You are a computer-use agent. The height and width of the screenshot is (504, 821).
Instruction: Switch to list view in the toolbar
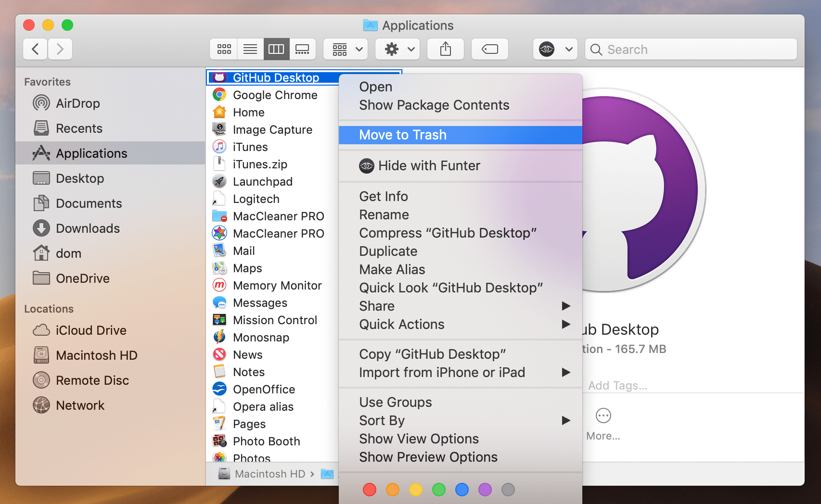(x=250, y=49)
